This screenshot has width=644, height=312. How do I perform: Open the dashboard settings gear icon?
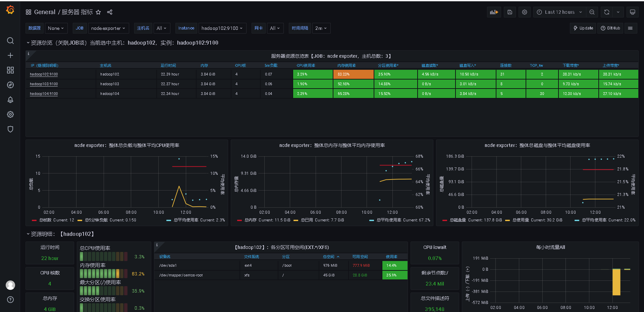coord(524,12)
